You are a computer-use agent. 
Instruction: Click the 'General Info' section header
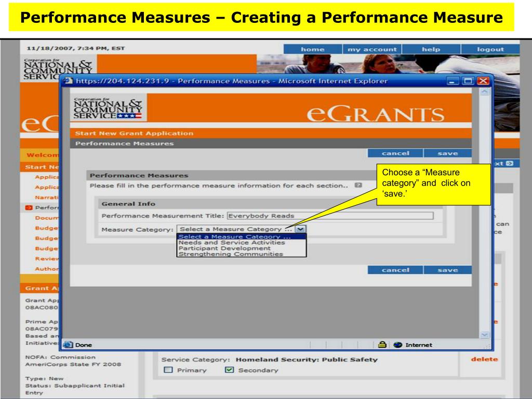[x=128, y=204]
